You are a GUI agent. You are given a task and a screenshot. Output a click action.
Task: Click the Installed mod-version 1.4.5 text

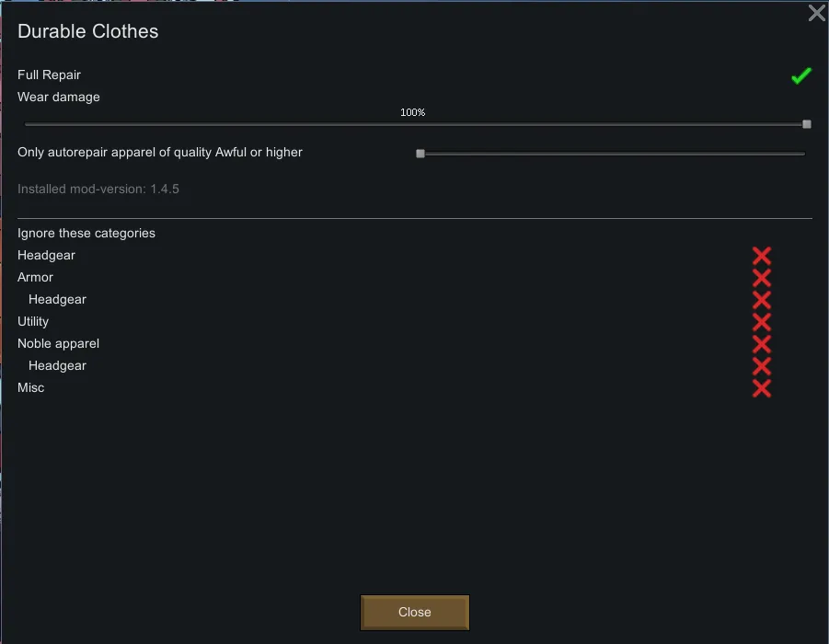point(98,189)
